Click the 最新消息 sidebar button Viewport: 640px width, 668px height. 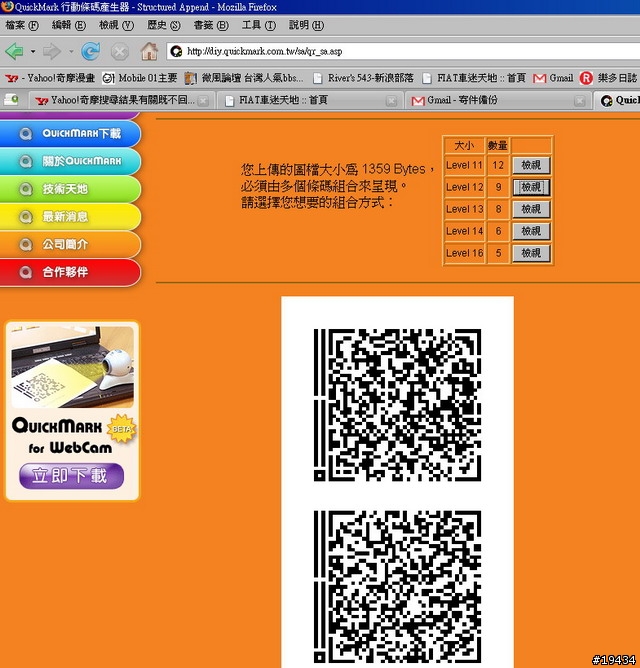[70, 217]
